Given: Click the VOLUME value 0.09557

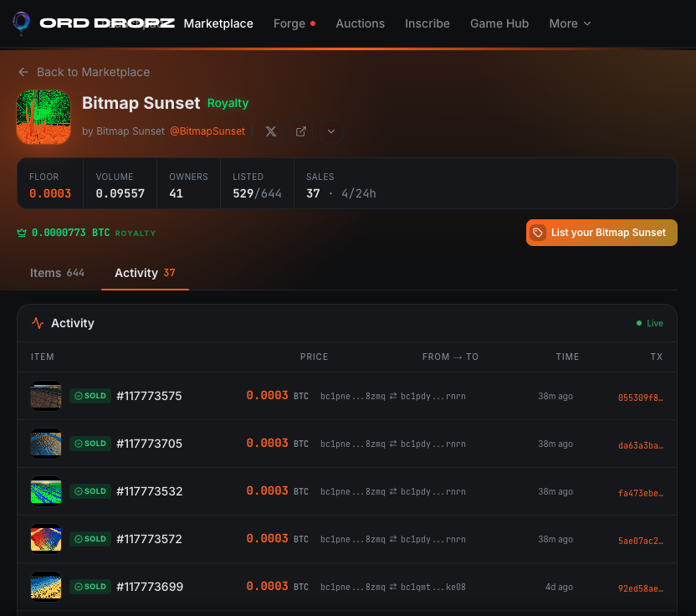Looking at the screenshot, I should [120, 193].
